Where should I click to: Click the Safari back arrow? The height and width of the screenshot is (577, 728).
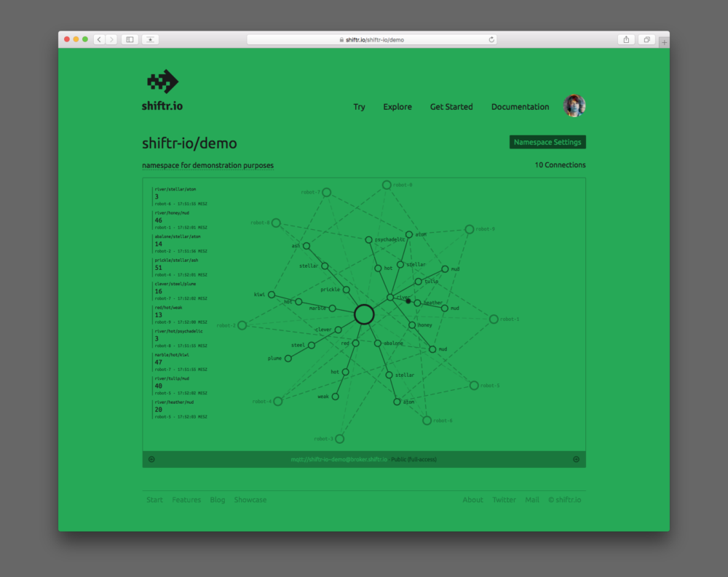tap(99, 39)
